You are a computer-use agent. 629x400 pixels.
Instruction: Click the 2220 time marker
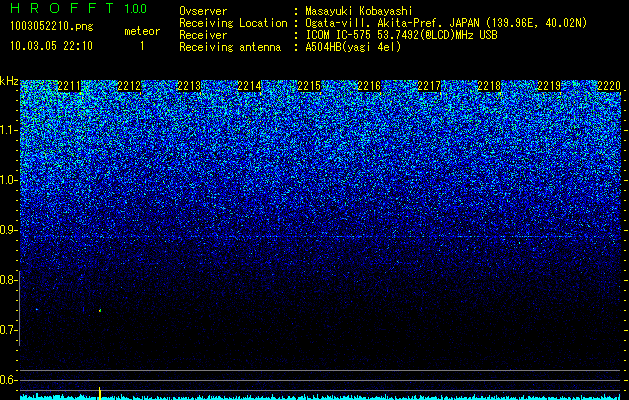click(x=609, y=86)
